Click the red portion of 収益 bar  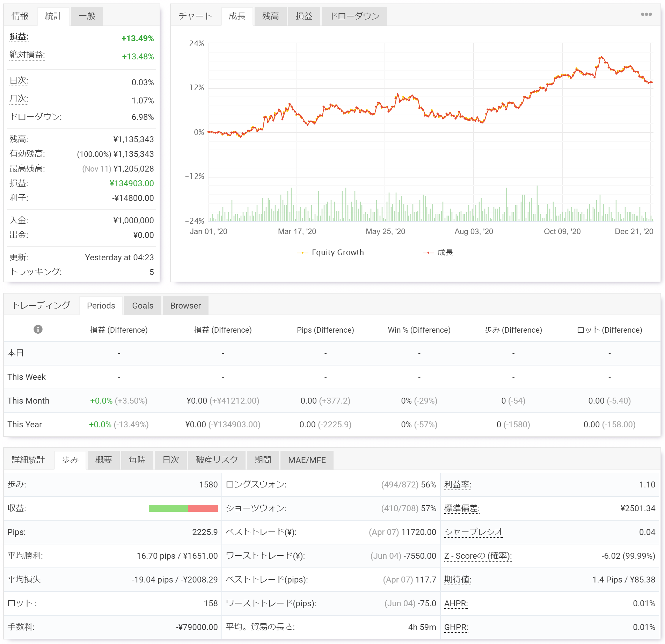click(x=203, y=508)
